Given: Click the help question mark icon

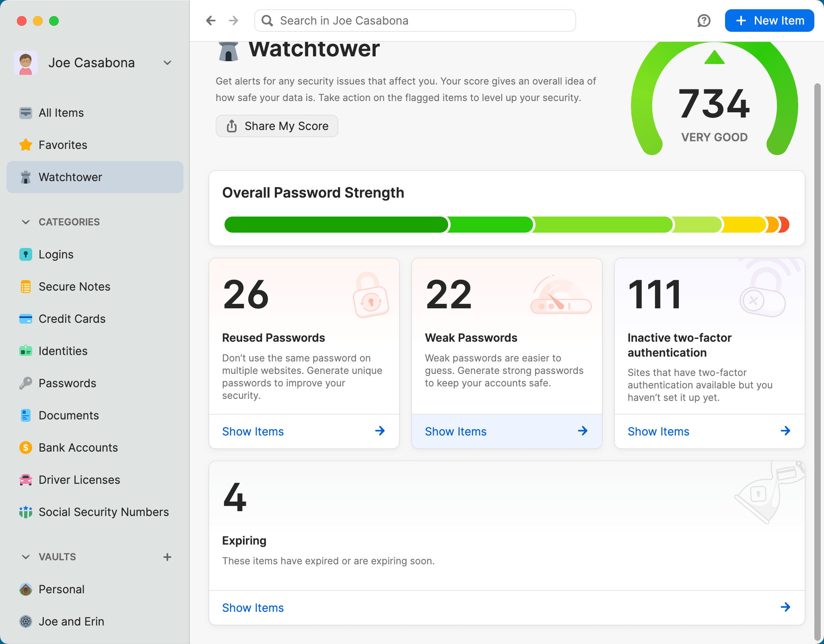Looking at the screenshot, I should [704, 21].
